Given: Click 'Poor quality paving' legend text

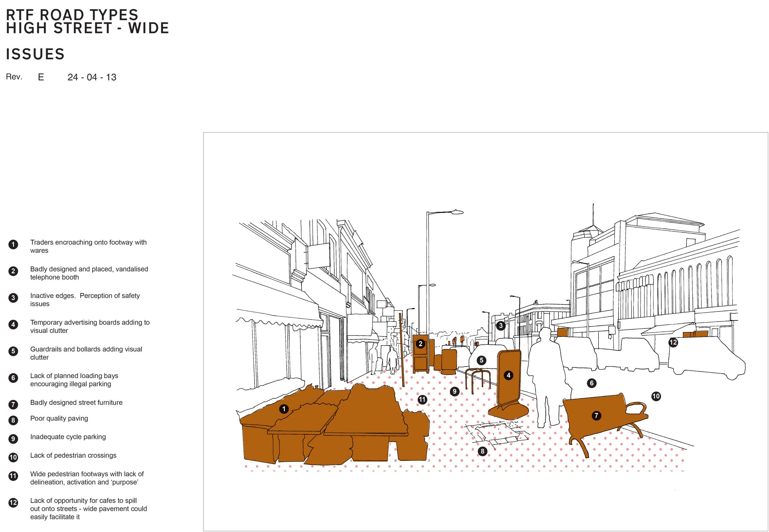Looking at the screenshot, I should [x=59, y=418].
